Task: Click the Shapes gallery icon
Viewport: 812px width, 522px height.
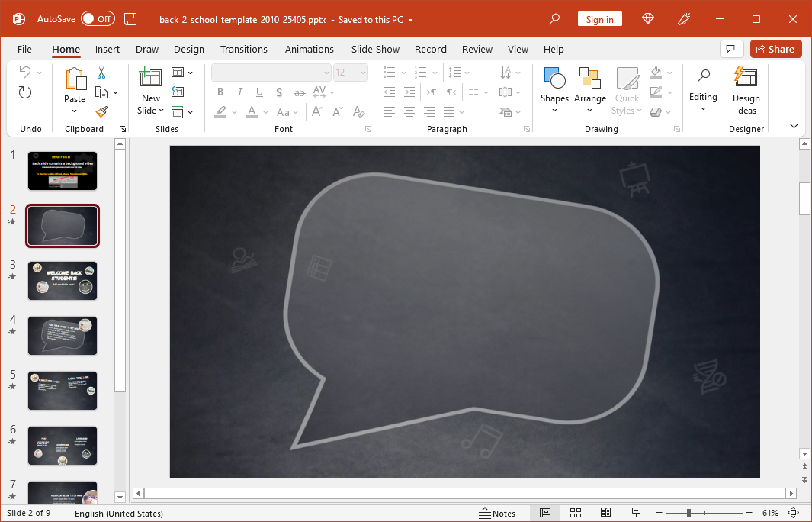Action: (x=554, y=78)
